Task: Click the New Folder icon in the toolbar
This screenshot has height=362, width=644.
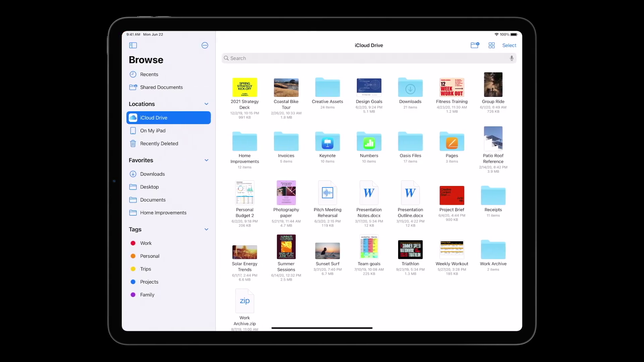Action: coord(475,45)
